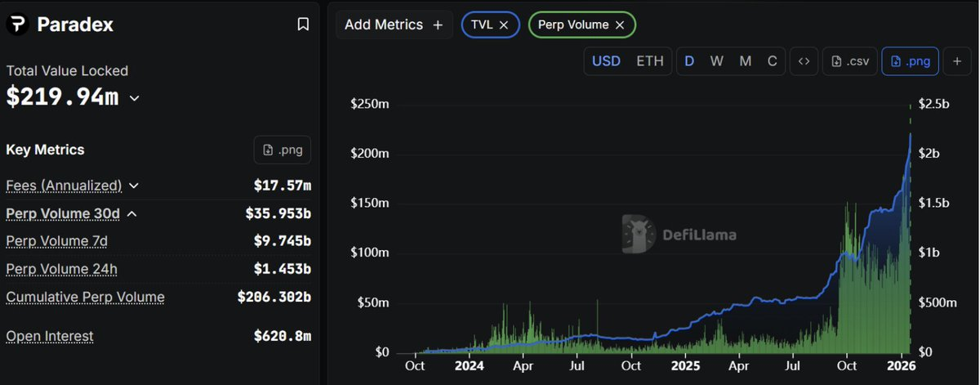The height and width of the screenshot is (385, 980).
Task: Open the Add Metrics button
Action: point(394,25)
